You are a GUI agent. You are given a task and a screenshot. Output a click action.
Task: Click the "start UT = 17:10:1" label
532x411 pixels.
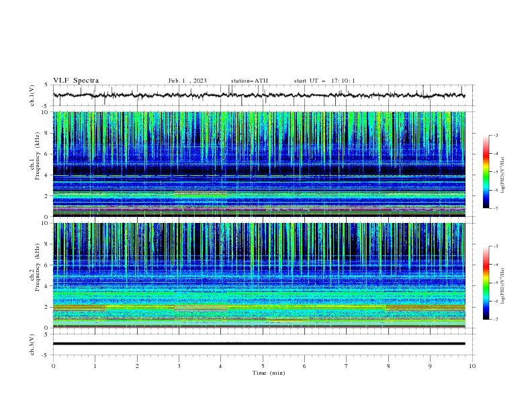tap(324, 81)
